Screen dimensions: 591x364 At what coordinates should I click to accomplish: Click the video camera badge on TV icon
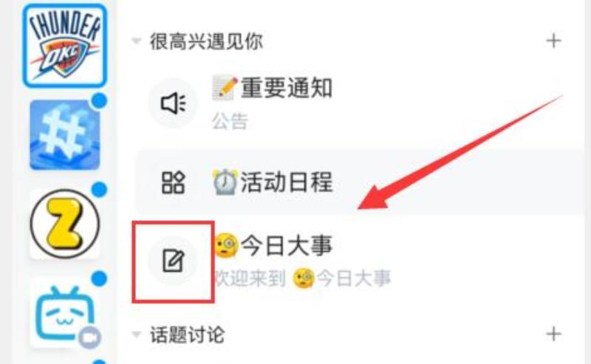click(89, 338)
